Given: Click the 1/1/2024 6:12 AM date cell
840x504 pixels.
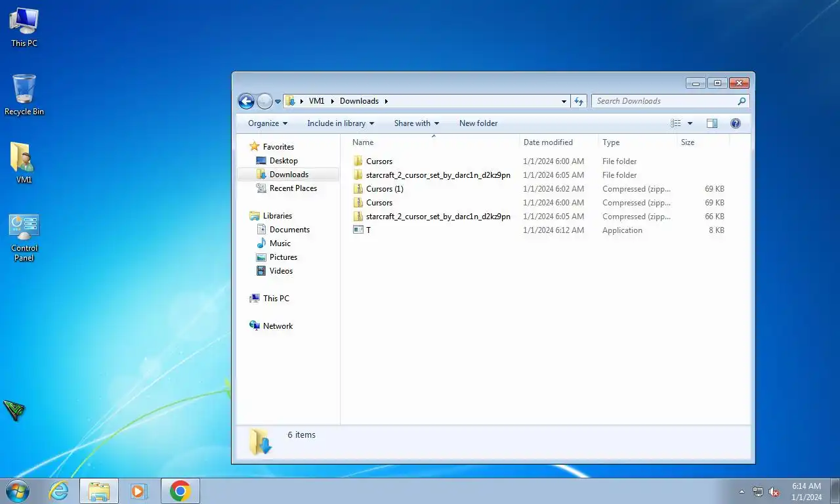Looking at the screenshot, I should click(553, 230).
